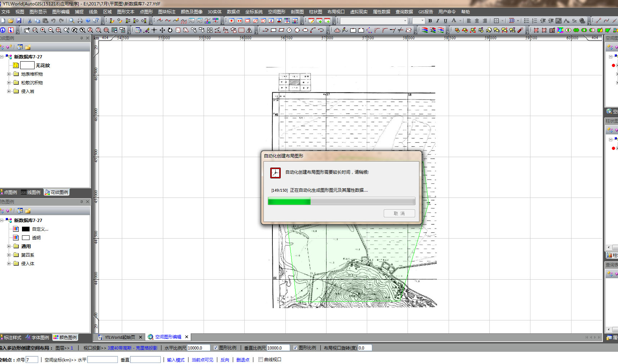618x364 pixels.
Task: Select the rectangle drawing tool
Action: click(274, 30)
